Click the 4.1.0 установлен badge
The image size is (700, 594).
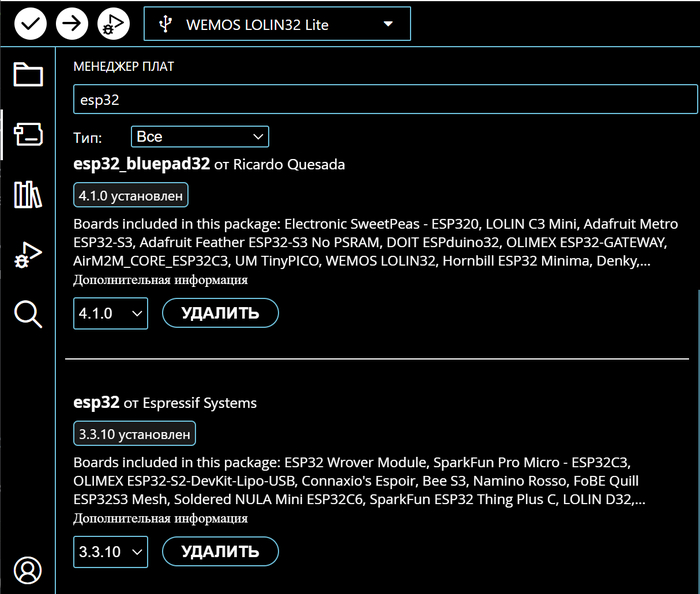click(131, 195)
